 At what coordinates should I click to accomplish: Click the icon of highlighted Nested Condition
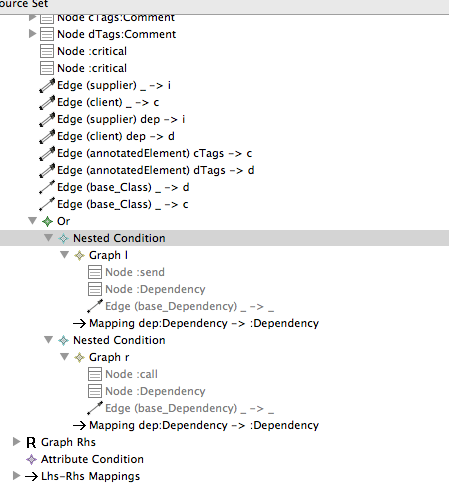(x=63, y=238)
